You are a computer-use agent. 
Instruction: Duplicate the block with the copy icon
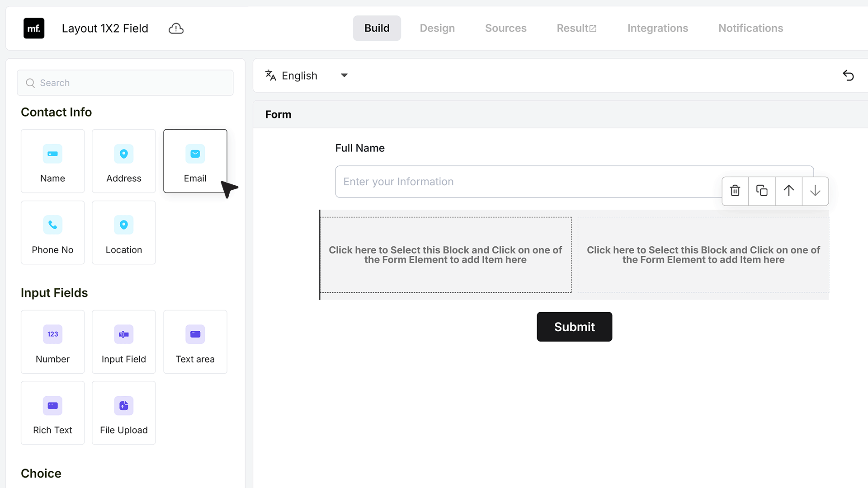coord(762,191)
